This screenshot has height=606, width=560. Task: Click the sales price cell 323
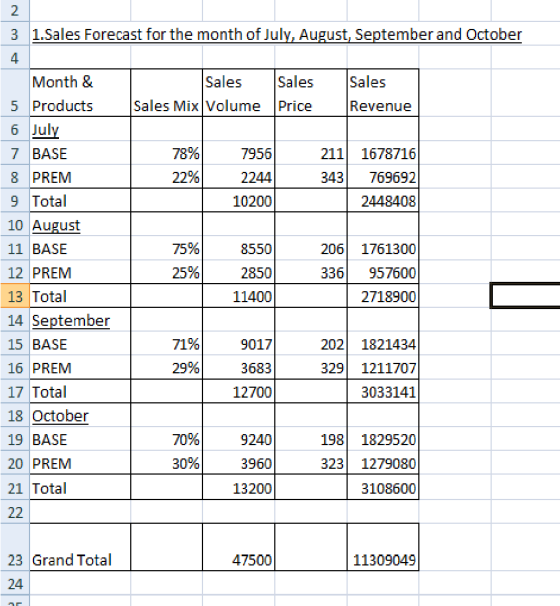pos(311,463)
